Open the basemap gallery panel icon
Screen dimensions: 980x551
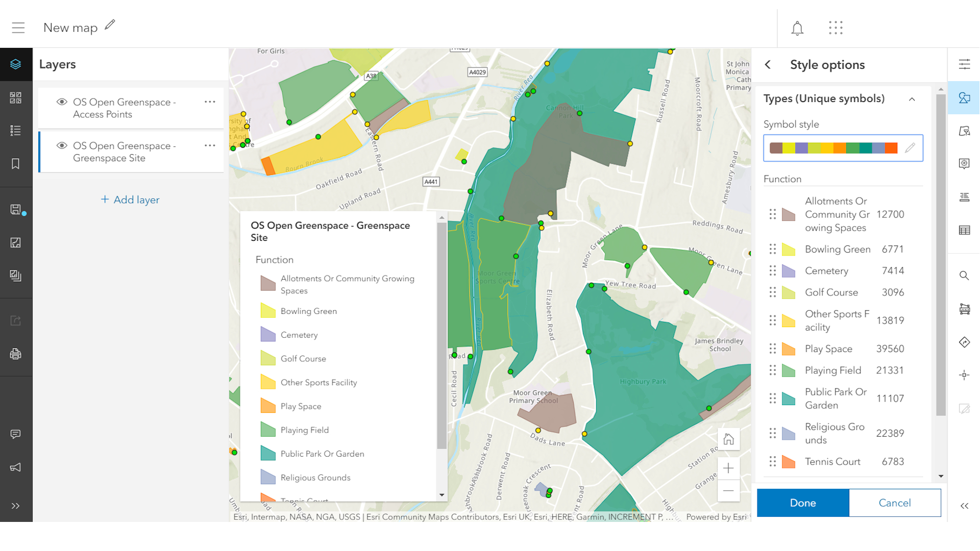click(x=16, y=96)
